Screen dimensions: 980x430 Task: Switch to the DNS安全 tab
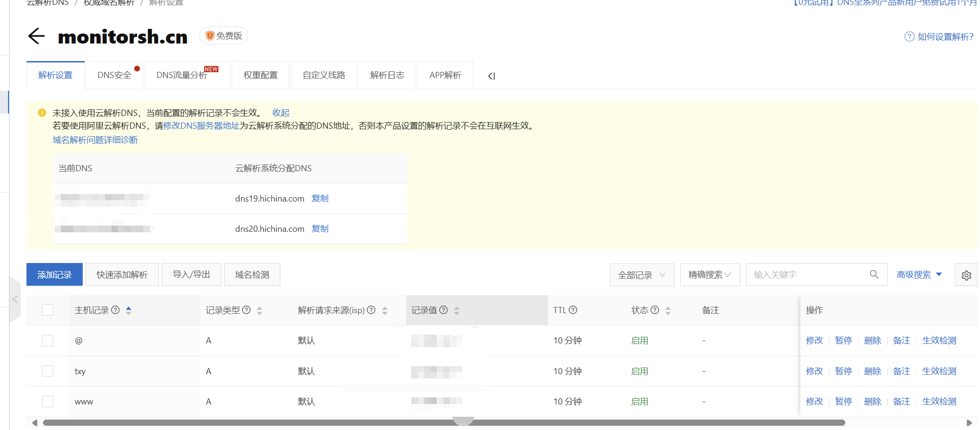point(114,75)
